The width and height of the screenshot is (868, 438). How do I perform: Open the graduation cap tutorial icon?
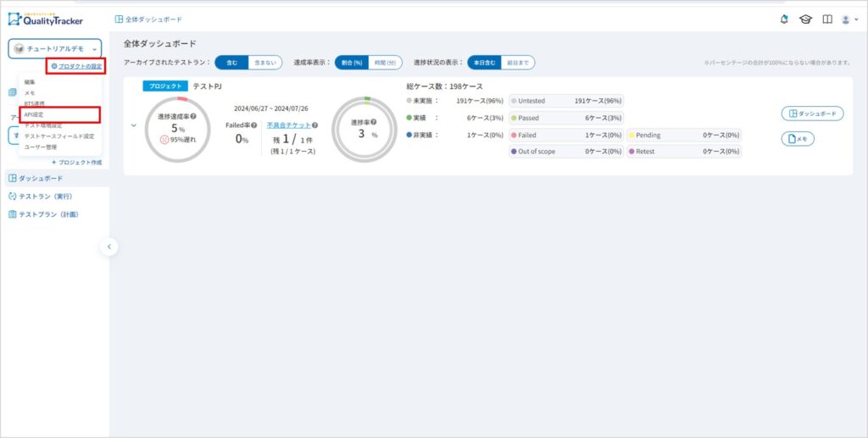(806, 19)
